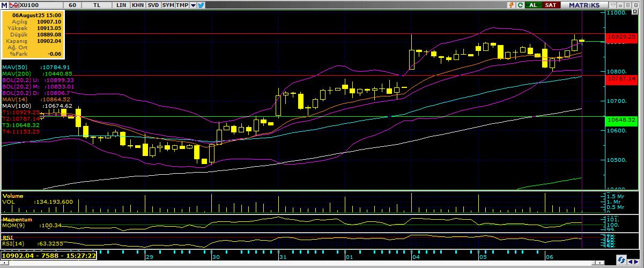Click the red SAT sell button
Screen dimensions: 644x268
pyautogui.click(x=551, y=5)
